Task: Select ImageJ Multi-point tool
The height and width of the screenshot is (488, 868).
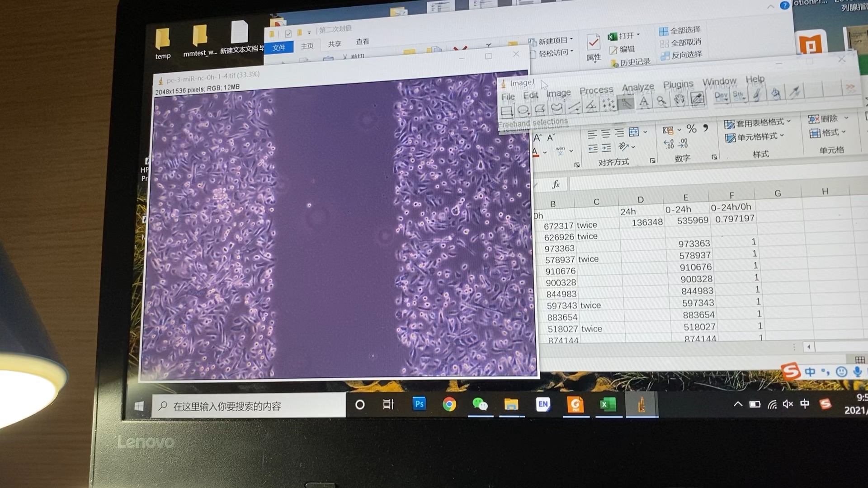Action: click(x=609, y=105)
